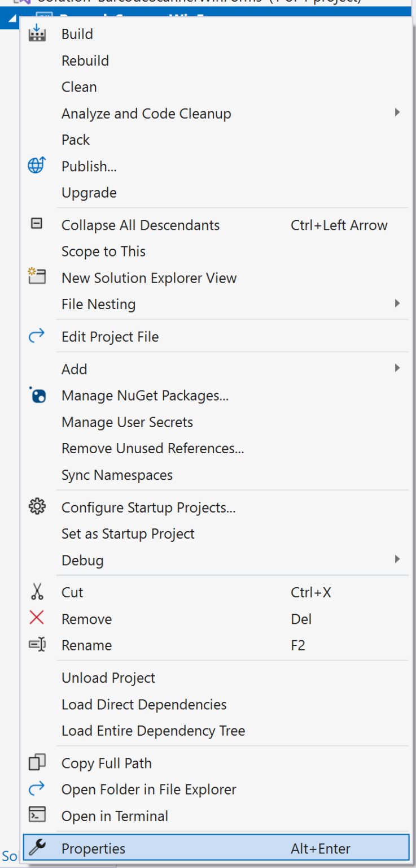Click the Properties wrench icon

pyautogui.click(x=37, y=848)
